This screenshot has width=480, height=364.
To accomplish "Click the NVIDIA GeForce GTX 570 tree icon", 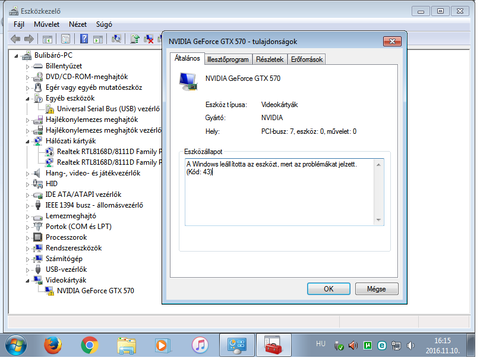I will [x=49, y=291].
